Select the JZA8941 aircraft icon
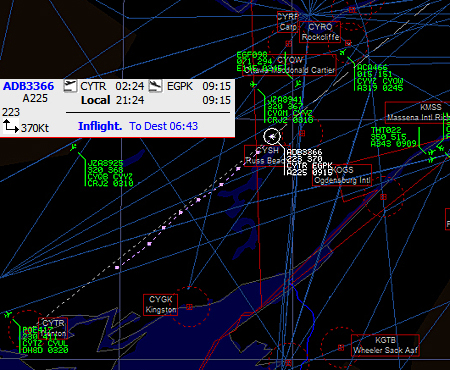Image resolution: width=450 pixels, height=370 pixels. [x=254, y=84]
